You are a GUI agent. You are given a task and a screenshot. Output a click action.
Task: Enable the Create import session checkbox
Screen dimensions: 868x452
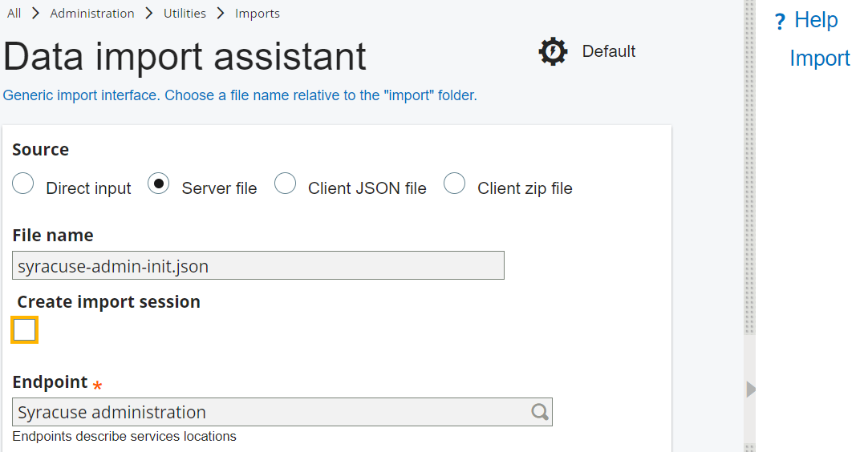(x=25, y=329)
